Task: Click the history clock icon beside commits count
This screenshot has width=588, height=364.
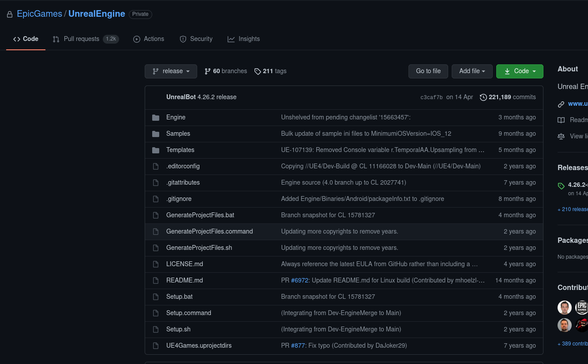Action: tap(483, 97)
